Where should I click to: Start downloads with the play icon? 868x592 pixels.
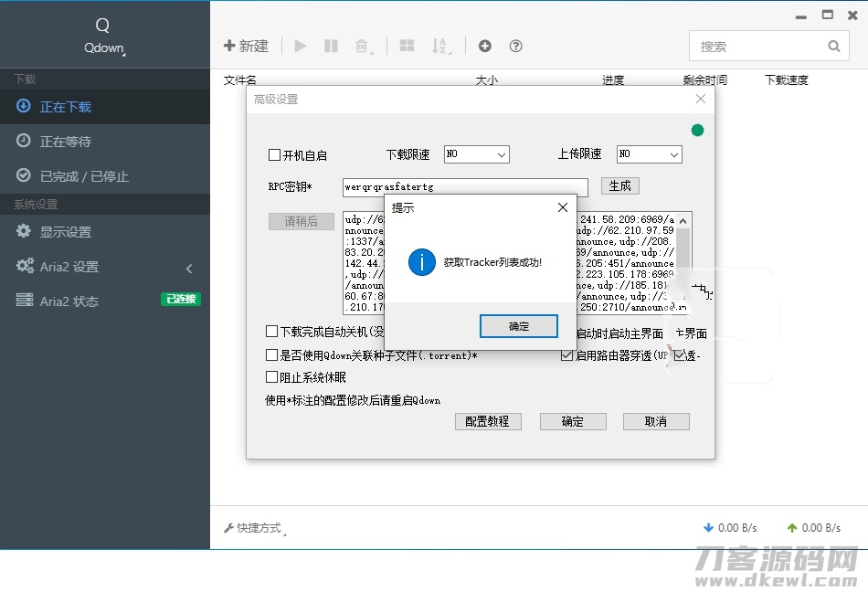tap(301, 46)
